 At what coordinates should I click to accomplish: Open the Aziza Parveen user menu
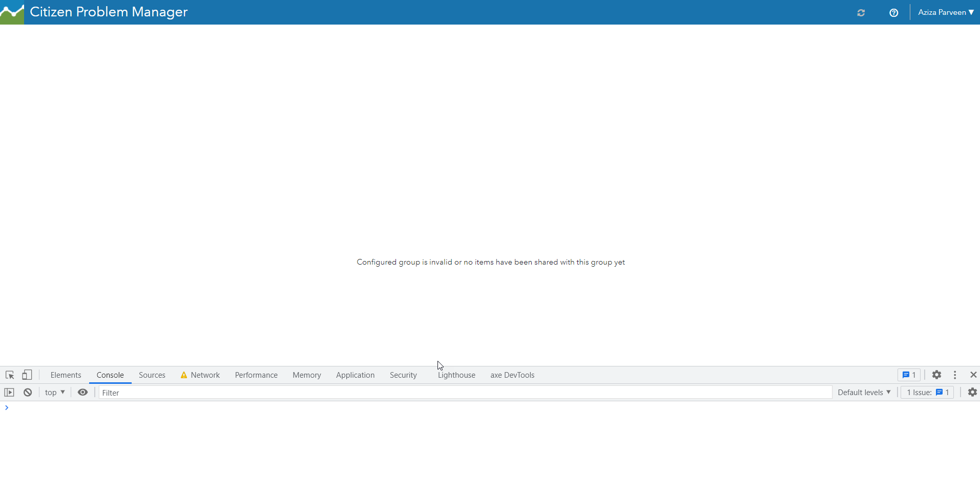pyautogui.click(x=945, y=12)
